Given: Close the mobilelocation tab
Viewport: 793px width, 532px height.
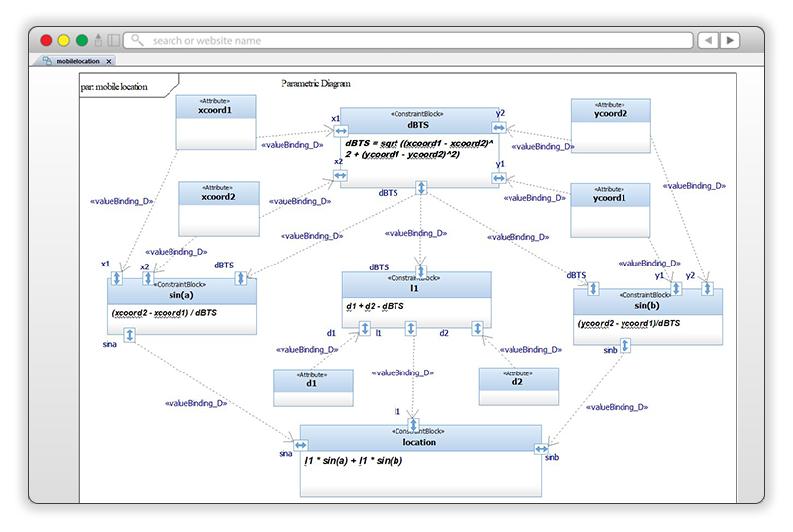Looking at the screenshot, I should pyautogui.click(x=109, y=61).
